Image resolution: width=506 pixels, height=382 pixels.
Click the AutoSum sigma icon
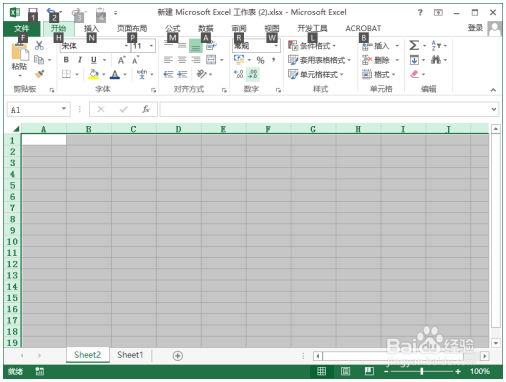click(x=414, y=46)
